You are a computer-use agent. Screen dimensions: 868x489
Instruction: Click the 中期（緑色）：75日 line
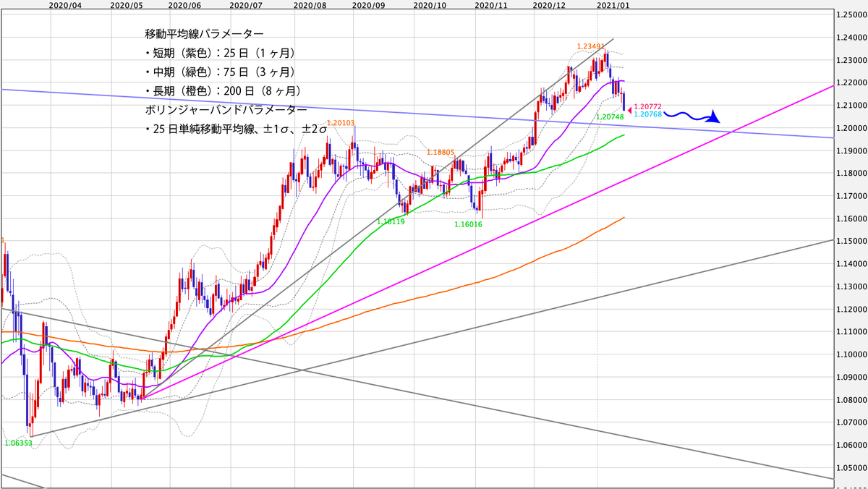pyautogui.click(x=220, y=72)
